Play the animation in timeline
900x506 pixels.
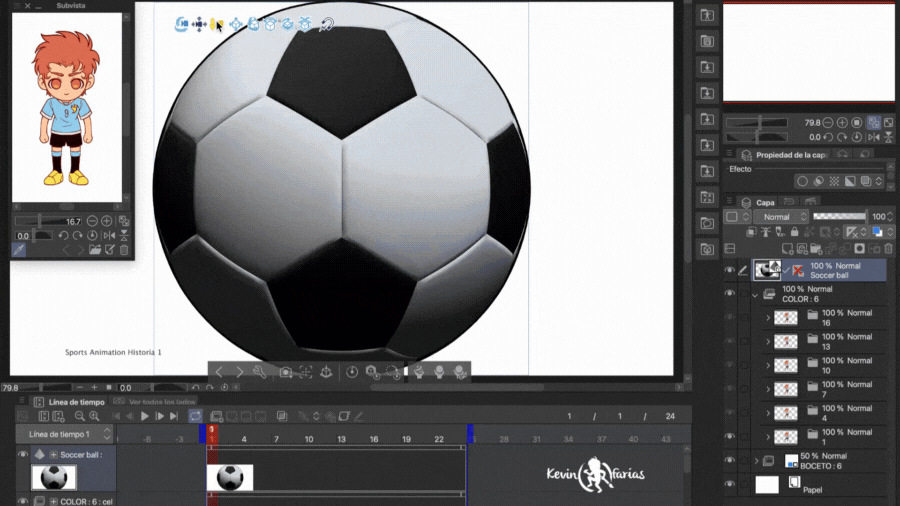coord(145,416)
